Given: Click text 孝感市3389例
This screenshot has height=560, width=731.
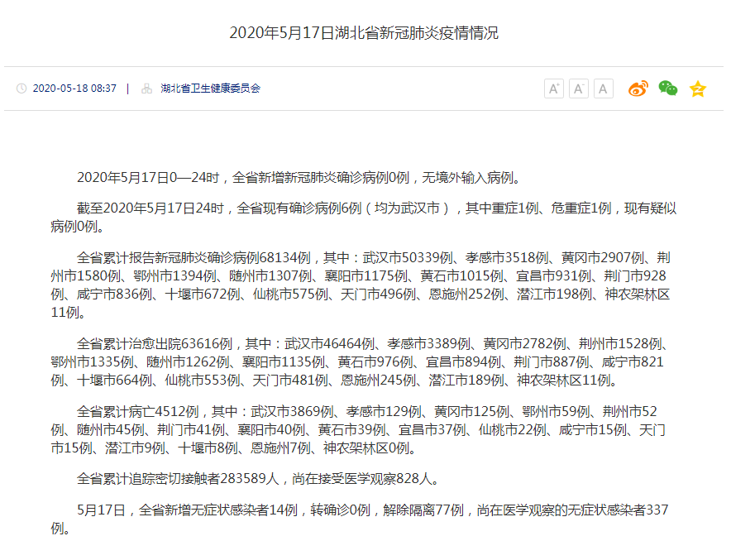Looking at the screenshot, I should click(429, 343).
